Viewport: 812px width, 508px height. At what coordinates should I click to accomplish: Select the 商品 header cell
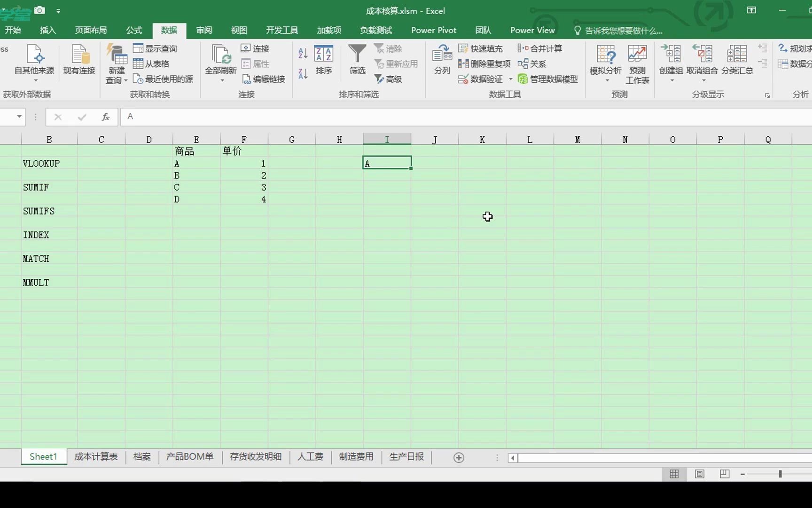pos(196,151)
